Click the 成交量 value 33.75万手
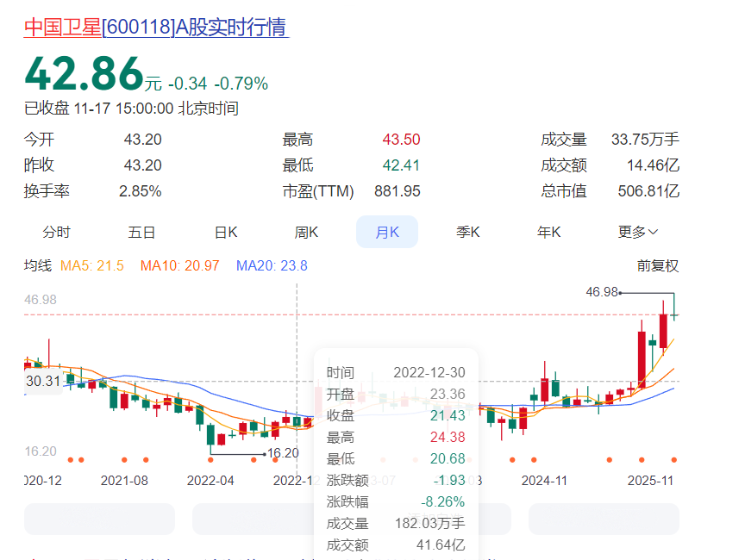Viewport: 745px width, 560px height. point(645,140)
